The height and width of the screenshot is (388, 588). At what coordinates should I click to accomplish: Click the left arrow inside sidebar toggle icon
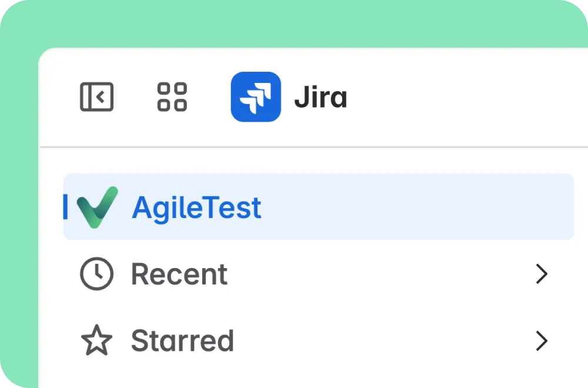[101, 97]
